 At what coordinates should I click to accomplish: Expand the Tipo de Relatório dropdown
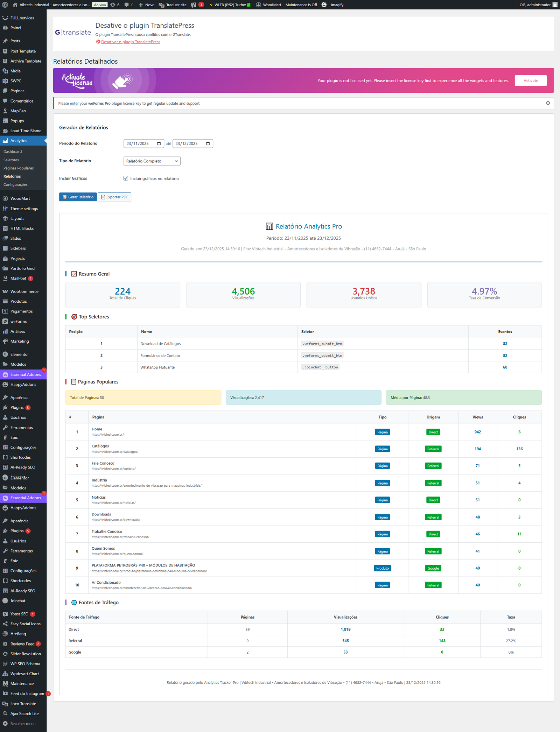152,161
